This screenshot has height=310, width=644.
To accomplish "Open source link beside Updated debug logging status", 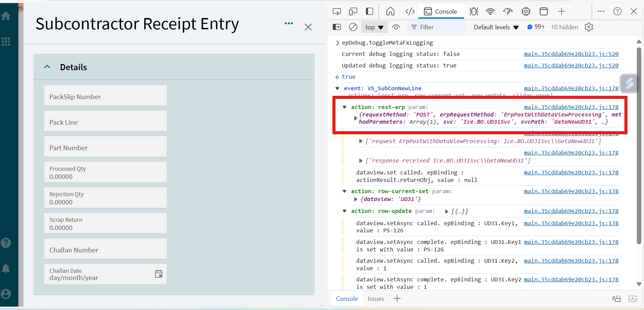I will click(571, 65).
